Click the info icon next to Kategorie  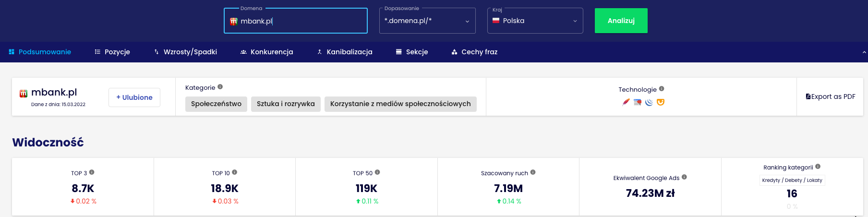[x=220, y=87]
